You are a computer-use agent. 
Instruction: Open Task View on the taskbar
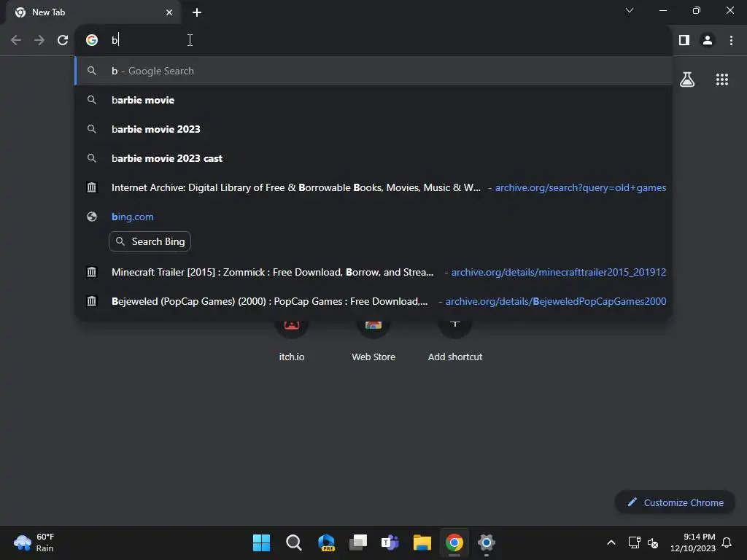357,542
